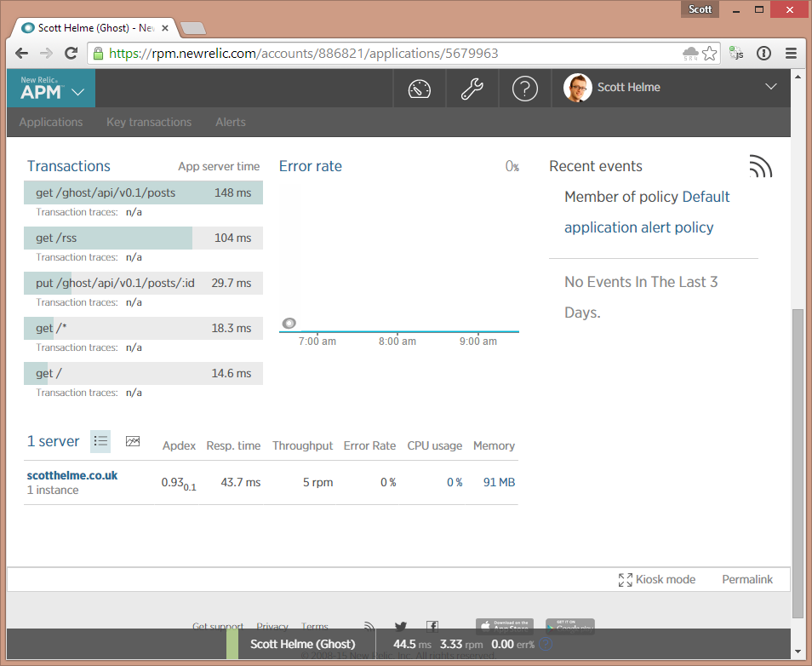This screenshot has width=812, height=666.
Task: Open the Alerts tab
Action: pyautogui.click(x=231, y=123)
